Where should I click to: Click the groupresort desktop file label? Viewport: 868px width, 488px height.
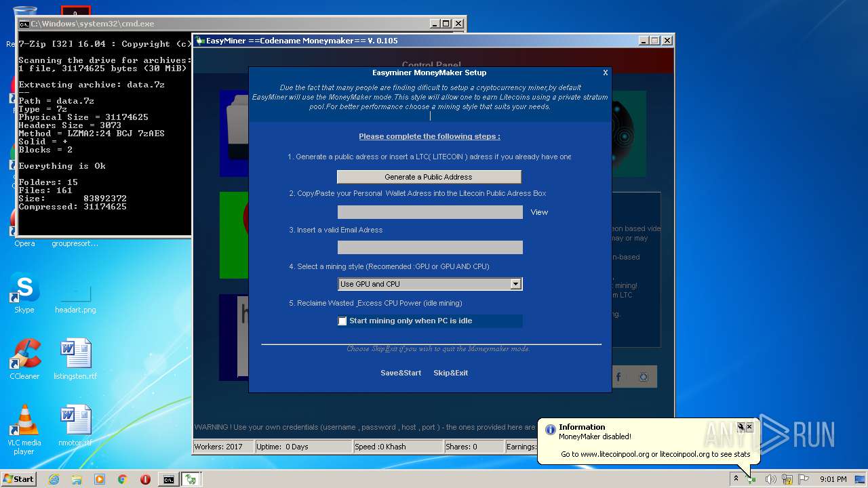tap(75, 243)
